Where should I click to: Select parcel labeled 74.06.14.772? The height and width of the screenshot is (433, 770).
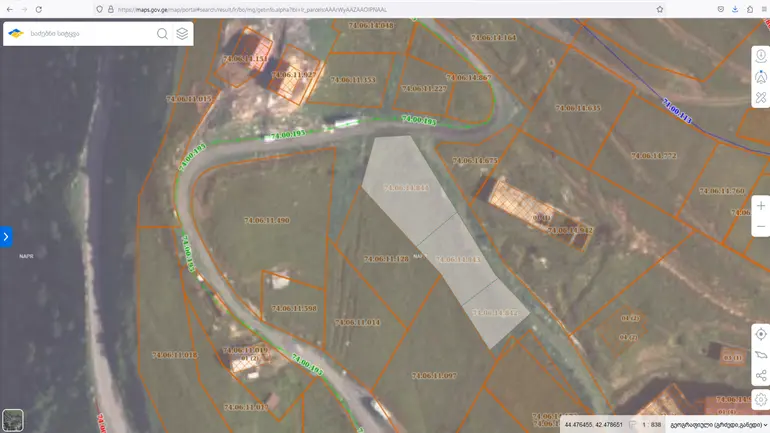pos(654,156)
